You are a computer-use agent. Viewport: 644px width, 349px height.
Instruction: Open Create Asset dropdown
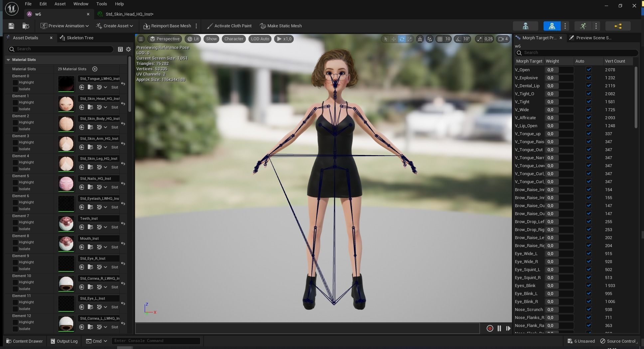point(114,26)
